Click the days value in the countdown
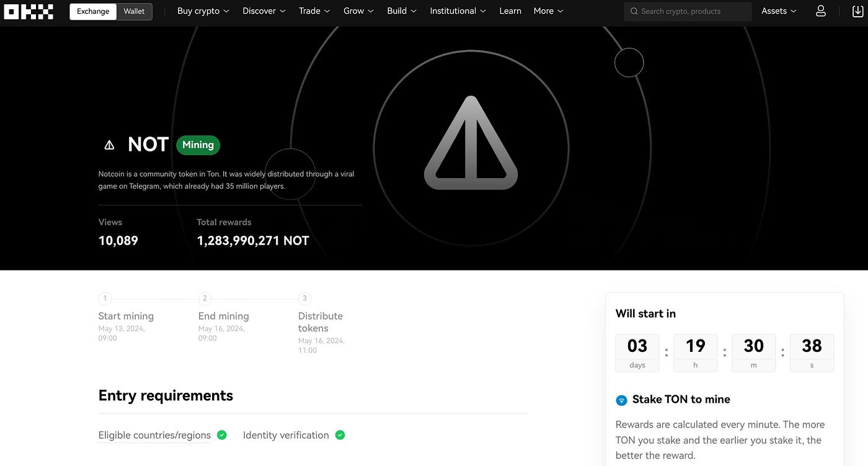Viewport: 868px width, 466px height. [x=637, y=346]
